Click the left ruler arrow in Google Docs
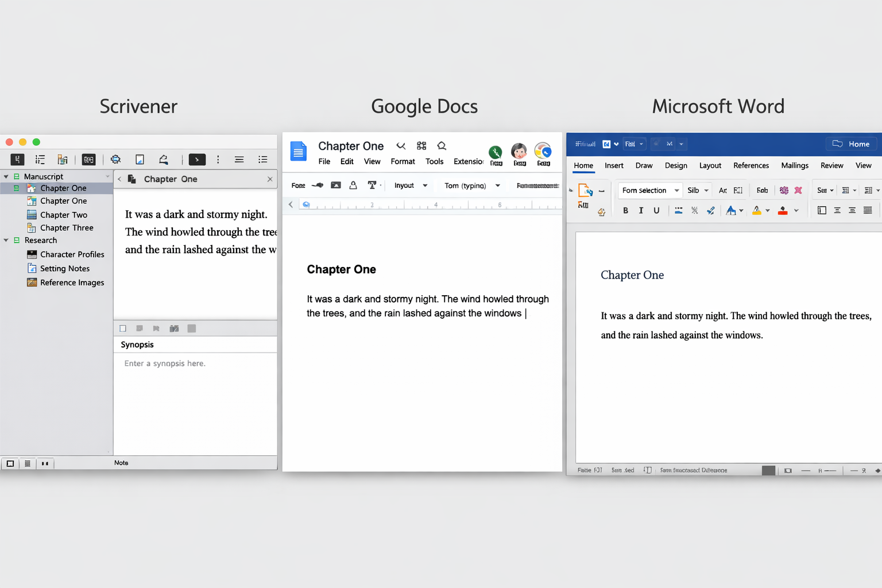This screenshot has height=588, width=882. click(291, 204)
